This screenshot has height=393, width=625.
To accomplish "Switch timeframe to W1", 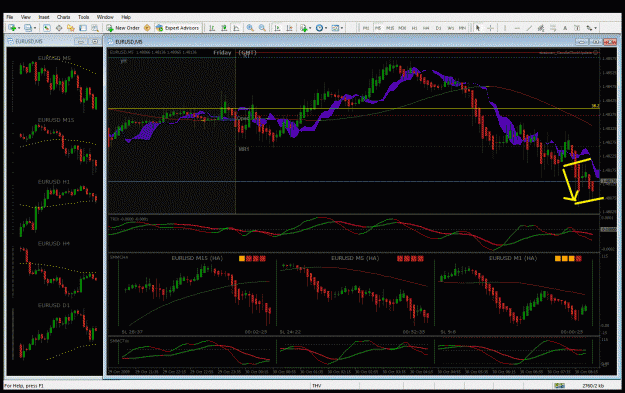I will coord(450,28).
